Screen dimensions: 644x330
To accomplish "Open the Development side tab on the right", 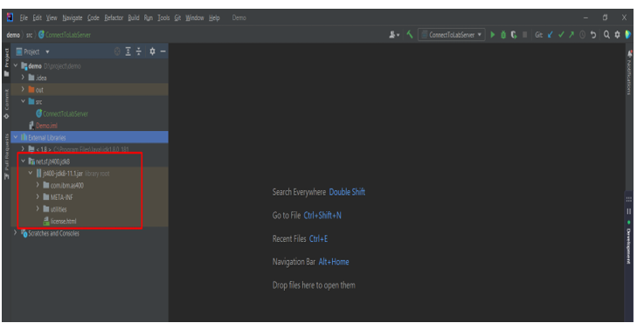I will 629,242.
